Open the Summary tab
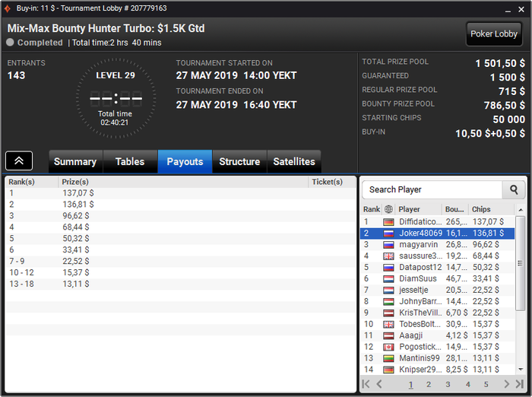The height and width of the screenshot is (397, 532). 75,162
